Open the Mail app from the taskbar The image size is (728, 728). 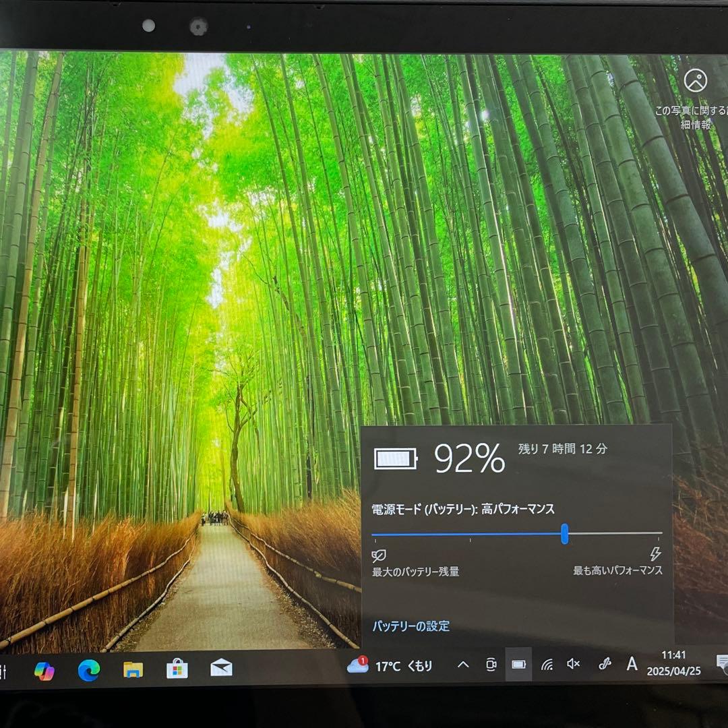(220, 667)
